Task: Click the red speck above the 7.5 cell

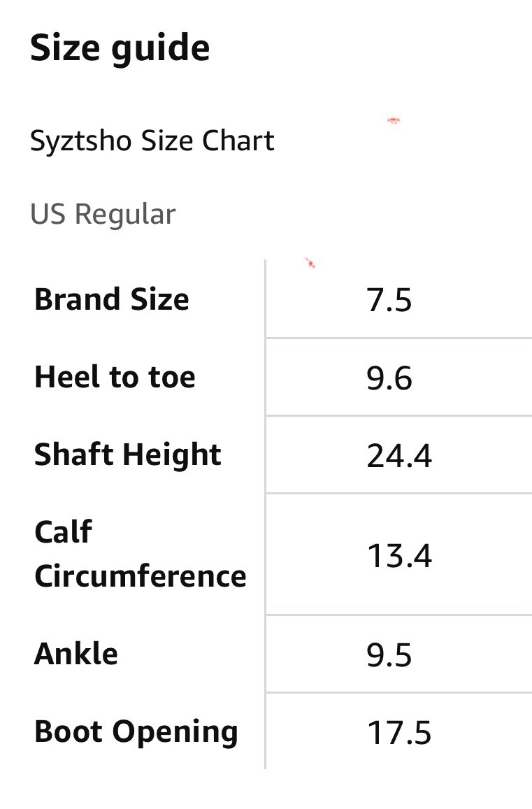Action: (310, 264)
